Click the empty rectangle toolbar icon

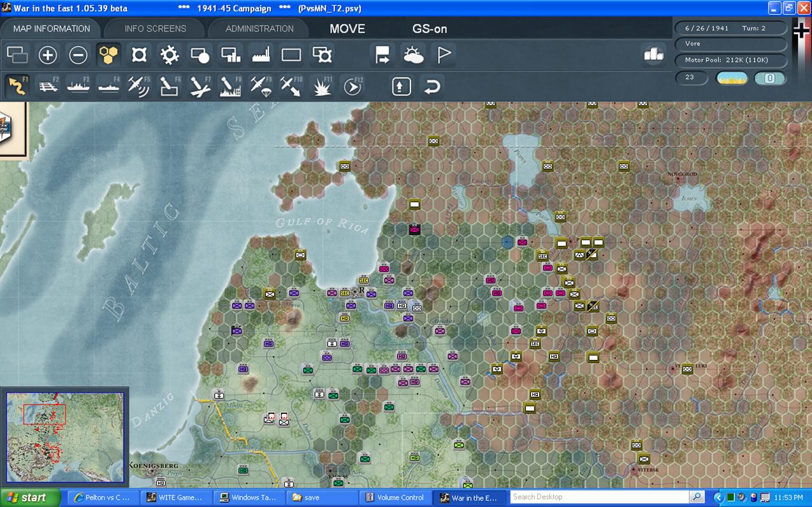(x=291, y=55)
